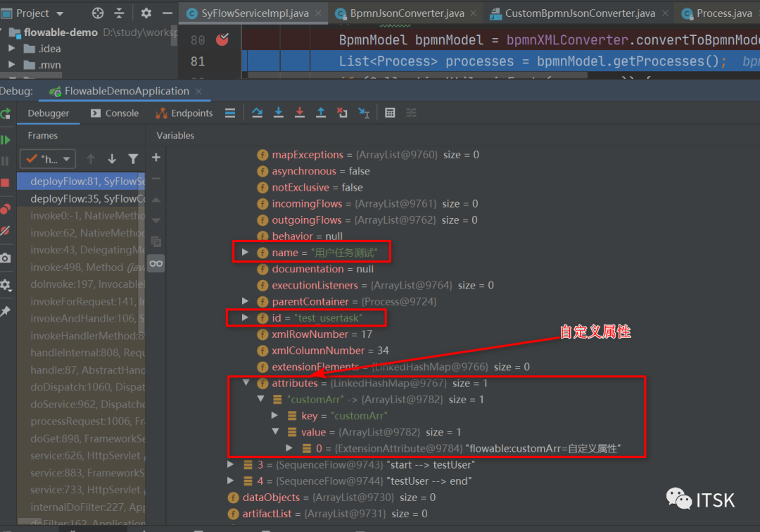This screenshot has height=532, width=760.
Task: Toggle breakpoint at line 80
Action: pos(222,39)
